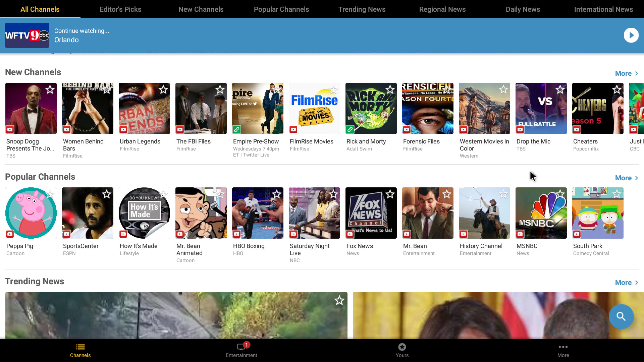Open the Saturday Night Live channel title

coord(310,249)
